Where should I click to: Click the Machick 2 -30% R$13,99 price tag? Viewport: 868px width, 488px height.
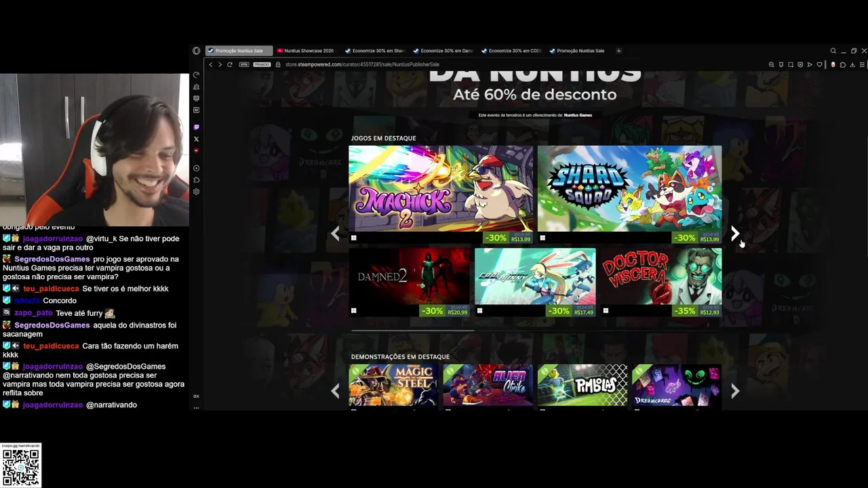click(508, 238)
